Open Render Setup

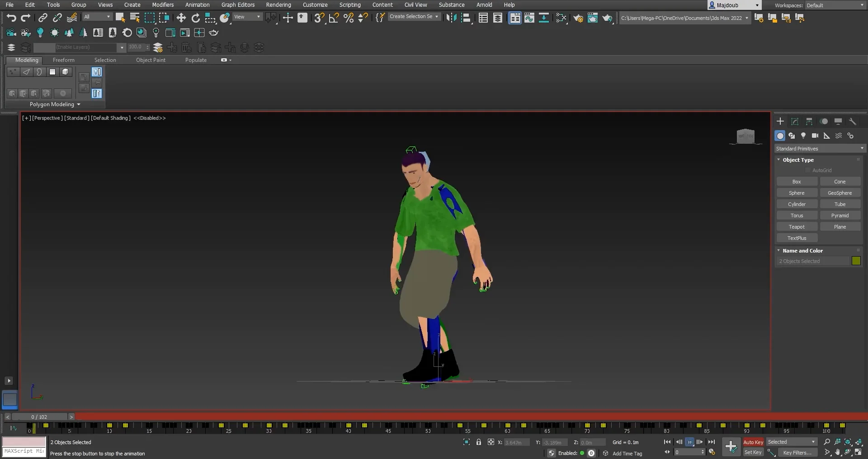(578, 18)
